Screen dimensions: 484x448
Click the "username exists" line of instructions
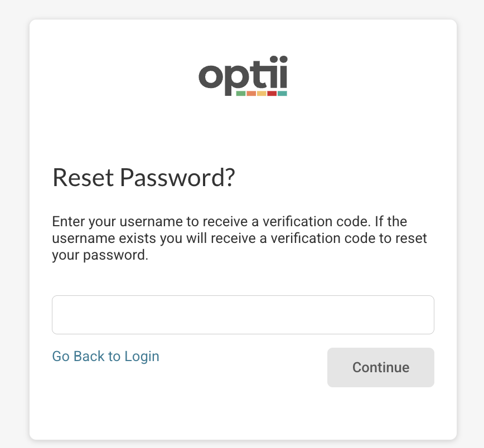tap(239, 238)
